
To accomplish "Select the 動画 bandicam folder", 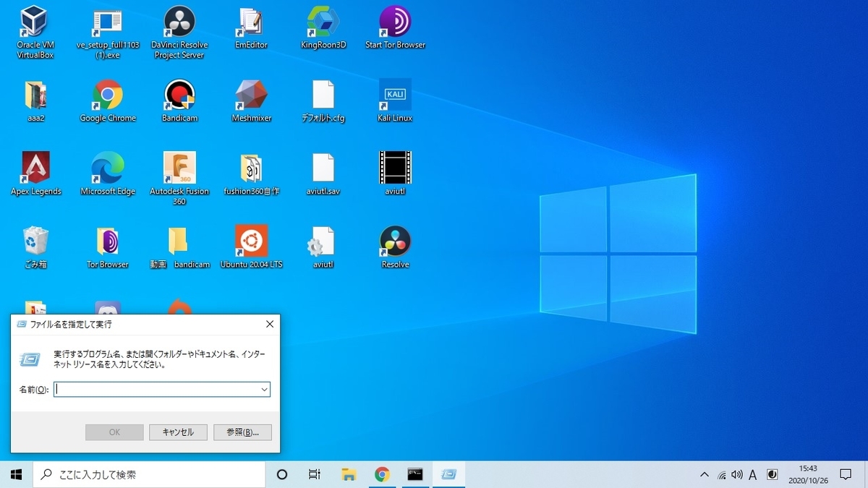I will pos(179,247).
